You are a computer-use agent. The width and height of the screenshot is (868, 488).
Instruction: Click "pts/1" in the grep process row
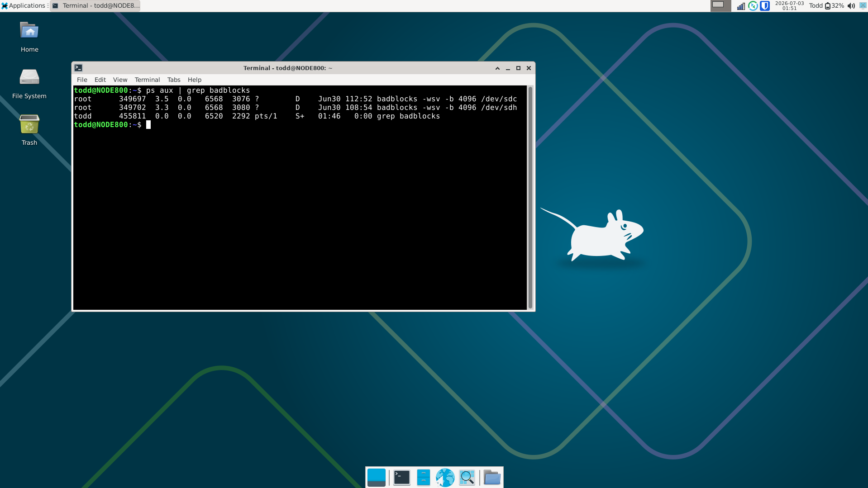(266, 116)
